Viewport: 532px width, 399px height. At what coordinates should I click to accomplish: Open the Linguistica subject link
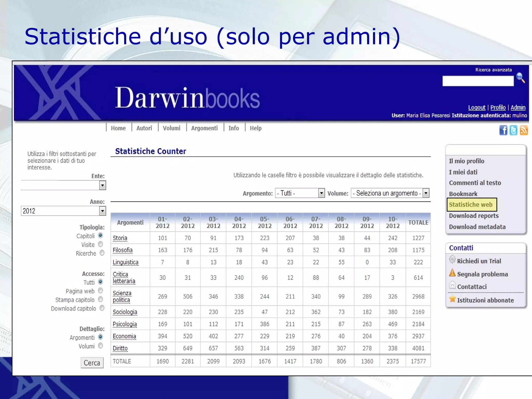tap(125, 262)
